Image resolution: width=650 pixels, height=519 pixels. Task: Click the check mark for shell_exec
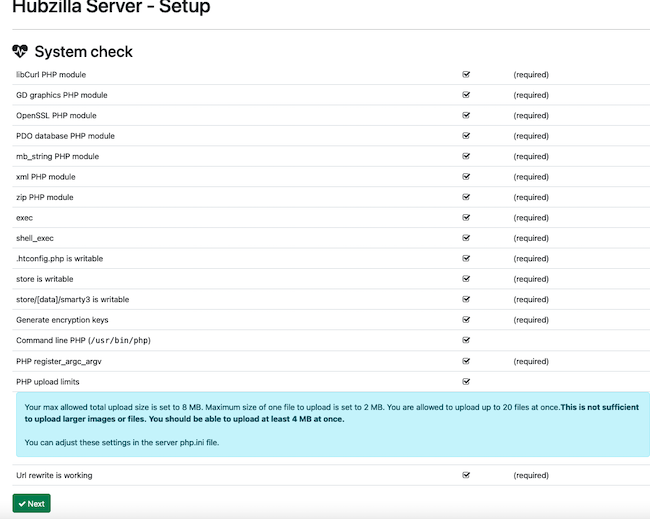tap(466, 238)
